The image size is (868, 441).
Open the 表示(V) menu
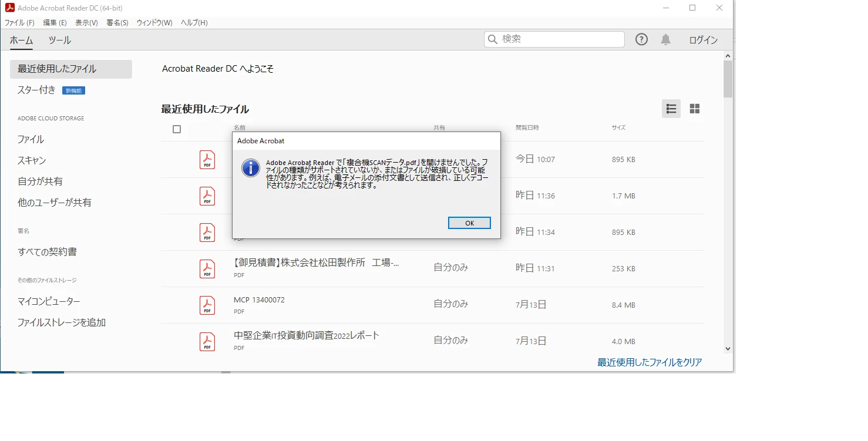86,23
